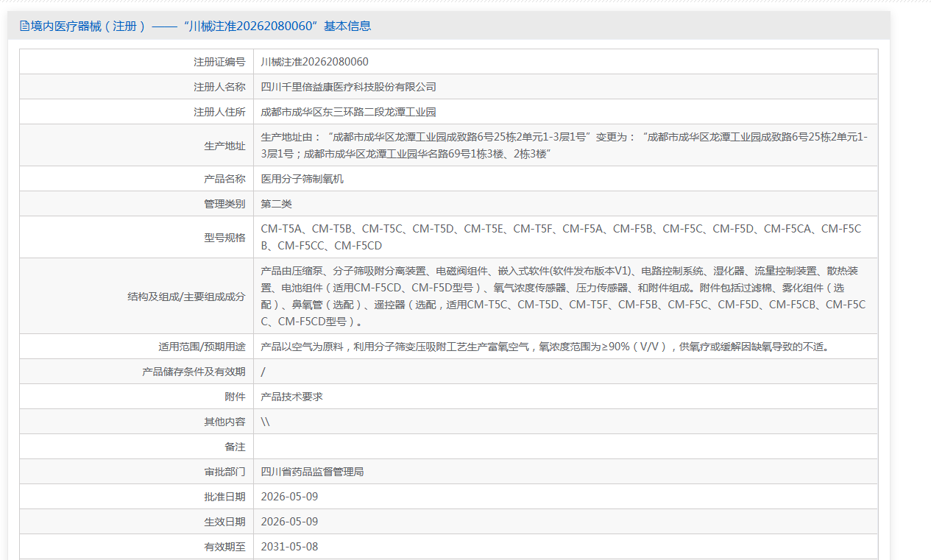Select the production address change text
This screenshot has width=931, height=560.
coord(564,146)
